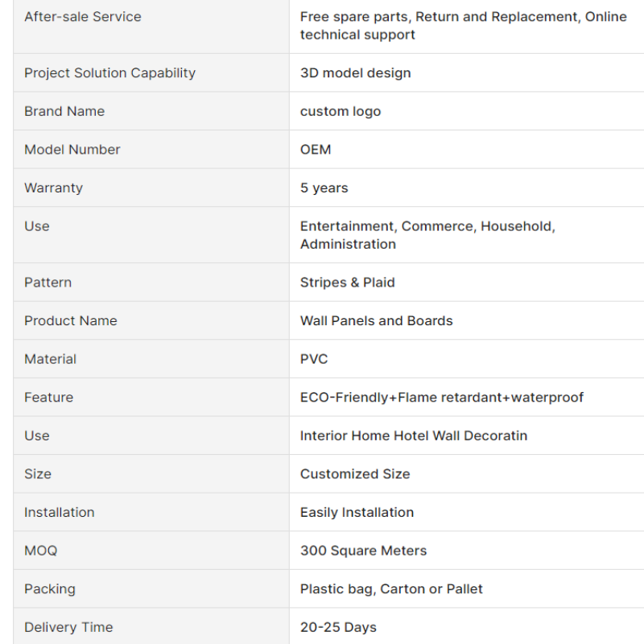Click the Project Solution Capability label
The height and width of the screenshot is (644, 644).
point(109,72)
